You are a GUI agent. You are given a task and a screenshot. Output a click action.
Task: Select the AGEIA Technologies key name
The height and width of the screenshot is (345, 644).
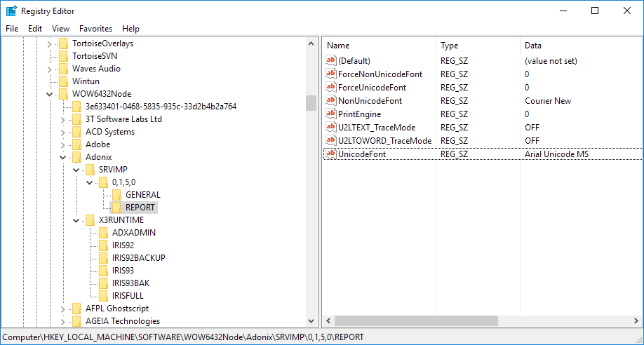pos(122,321)
